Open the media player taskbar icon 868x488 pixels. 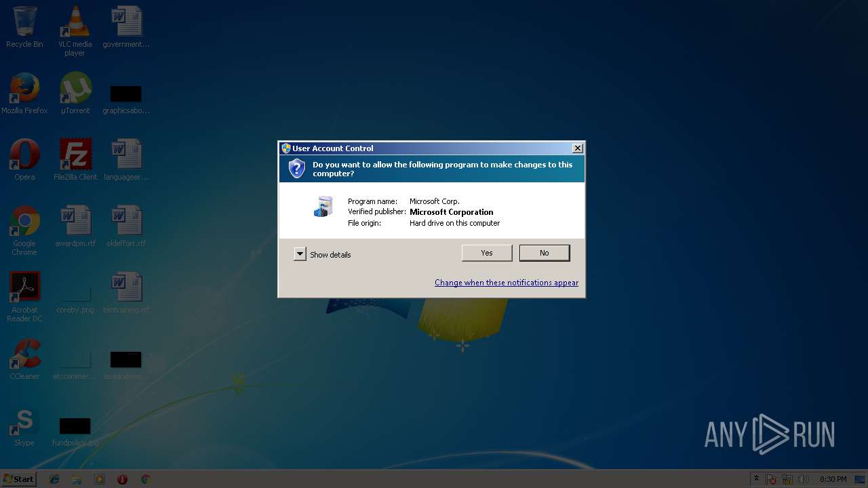point(100,479)
